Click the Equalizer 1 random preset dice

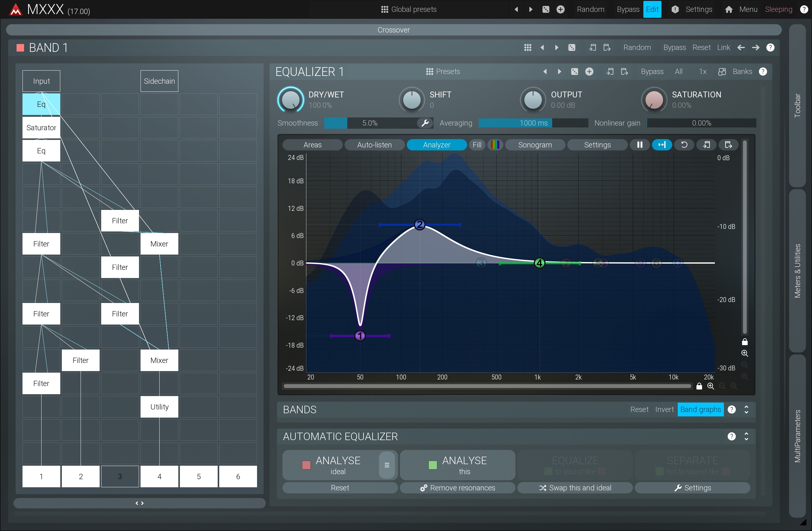[575, 72]
